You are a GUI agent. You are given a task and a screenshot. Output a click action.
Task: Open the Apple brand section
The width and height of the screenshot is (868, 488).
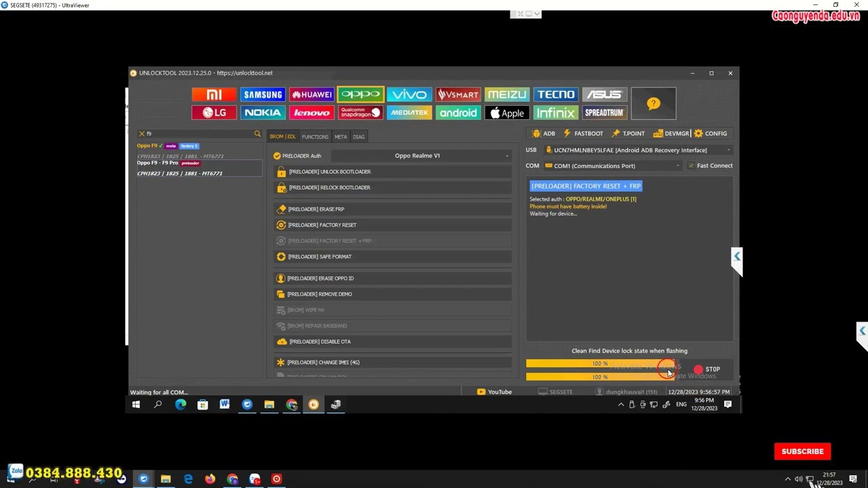507,113
